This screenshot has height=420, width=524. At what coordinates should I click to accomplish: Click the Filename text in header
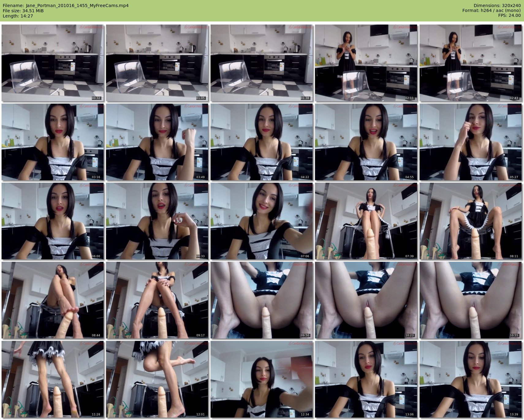click(66, 6)
